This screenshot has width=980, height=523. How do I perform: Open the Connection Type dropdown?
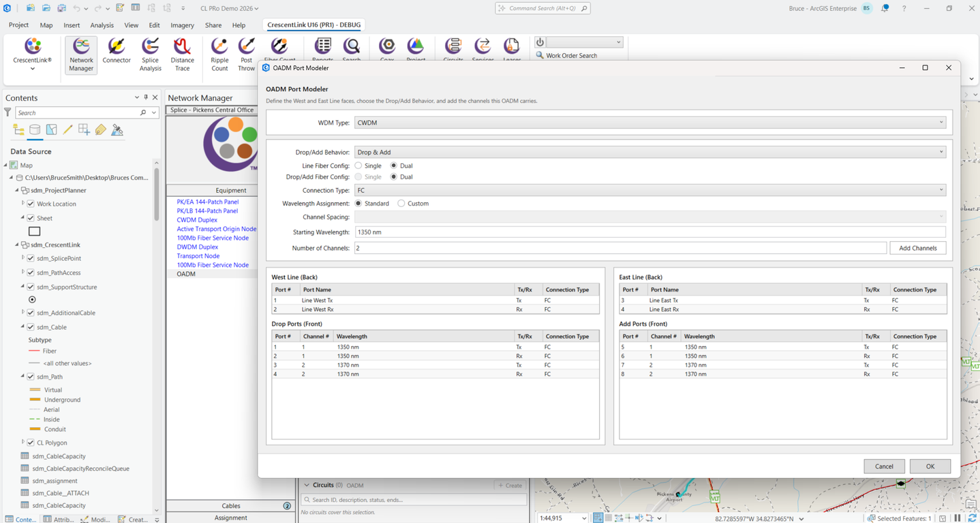(650, 190)
